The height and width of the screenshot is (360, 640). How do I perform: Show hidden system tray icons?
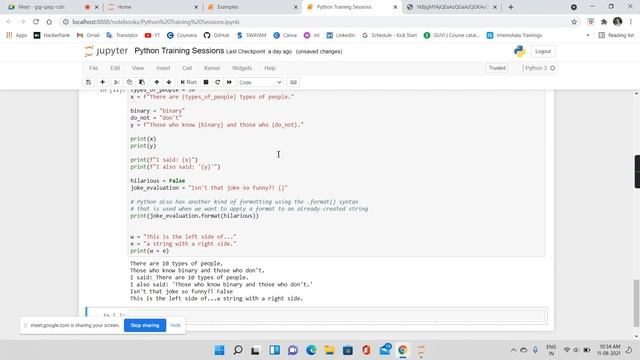513,350
